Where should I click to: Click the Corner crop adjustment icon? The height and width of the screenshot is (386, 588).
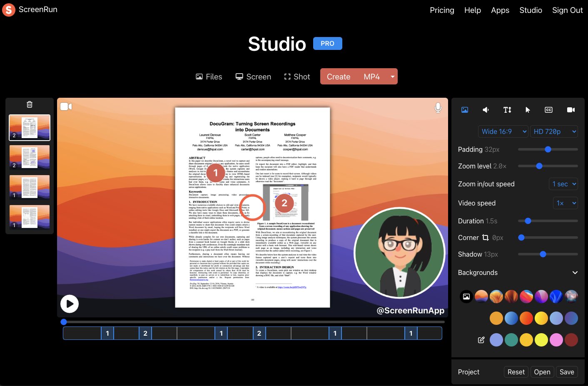[x=485, y=238]
